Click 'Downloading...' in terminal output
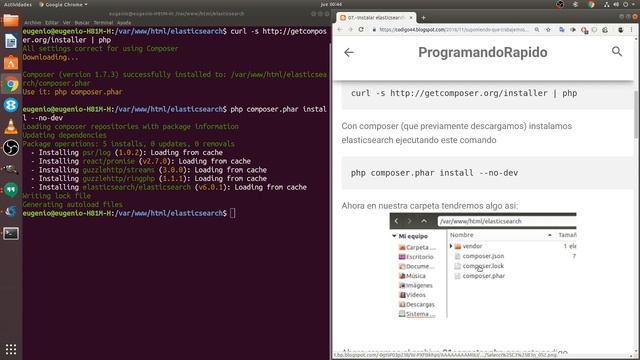This screenshot has height=360, width=640. tap(50, 58)
